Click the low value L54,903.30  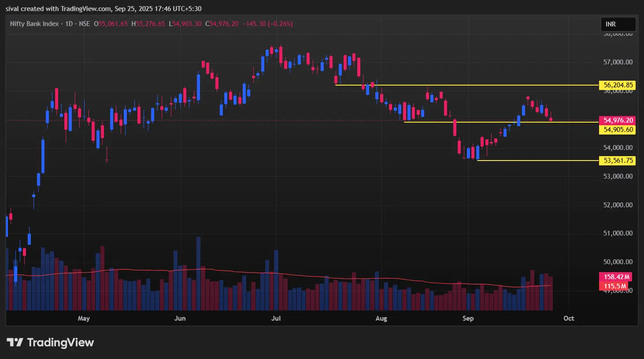coord(185,24)
